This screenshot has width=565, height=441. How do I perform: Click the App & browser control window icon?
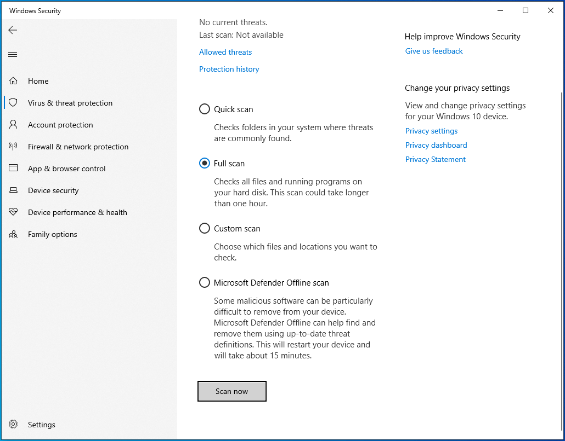13,168
